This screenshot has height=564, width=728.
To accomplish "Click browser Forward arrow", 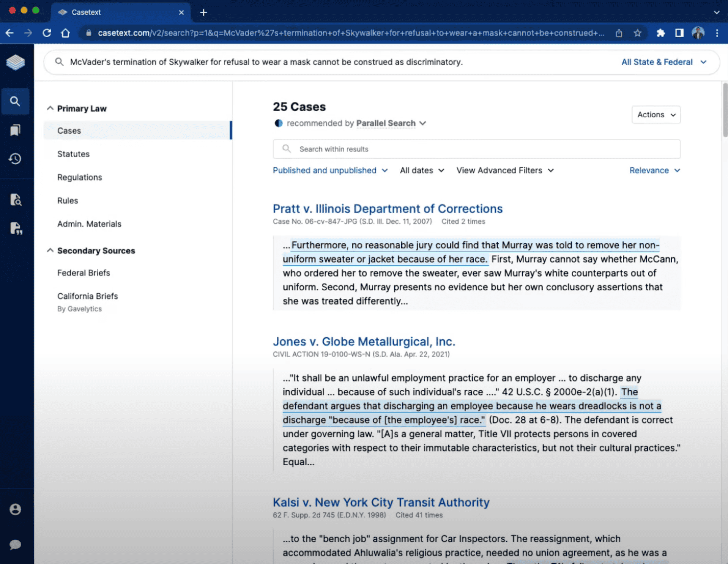I will 28,33.
